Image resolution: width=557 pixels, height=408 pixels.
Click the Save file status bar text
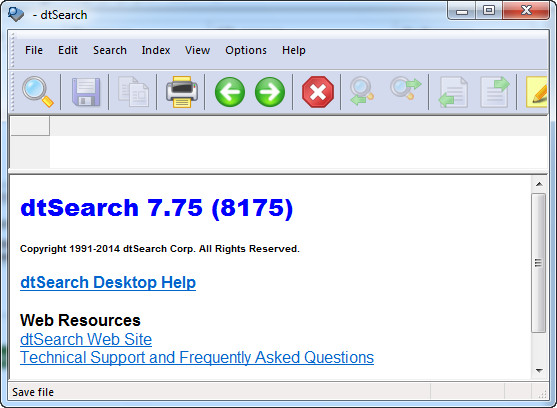click(x=33, y=392)
